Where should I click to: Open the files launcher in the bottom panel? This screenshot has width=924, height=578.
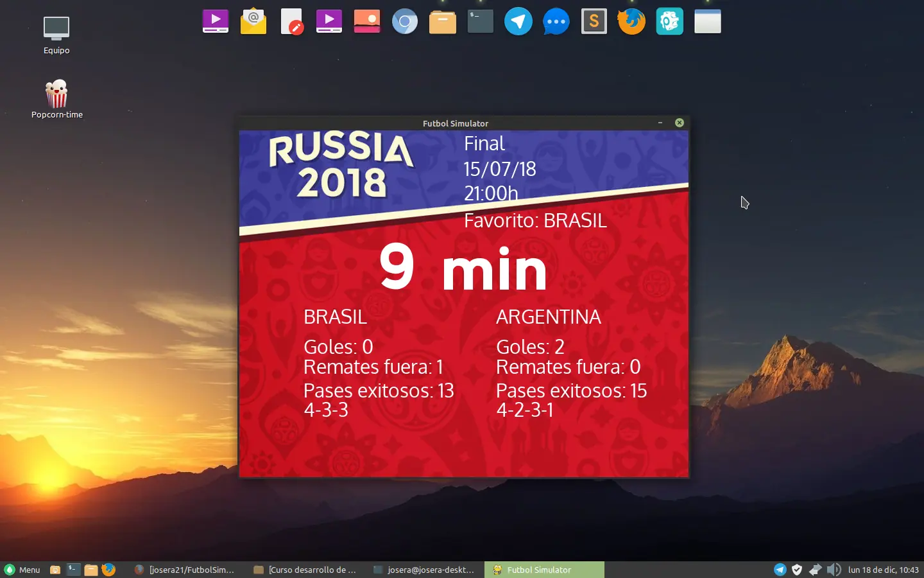point(91,570)
